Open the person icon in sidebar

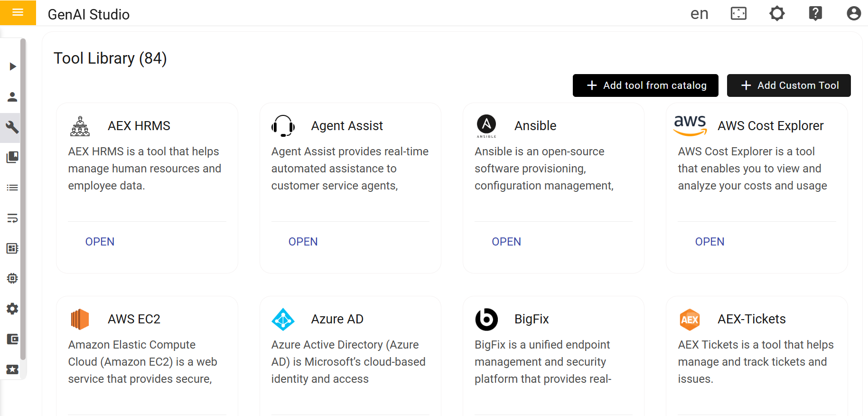[12, 97]
